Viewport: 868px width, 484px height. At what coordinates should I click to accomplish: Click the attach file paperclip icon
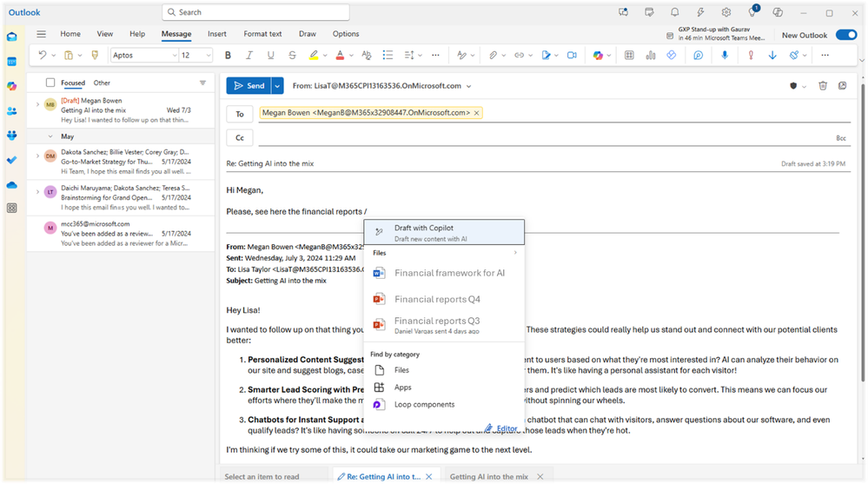[x=493, y=56]
